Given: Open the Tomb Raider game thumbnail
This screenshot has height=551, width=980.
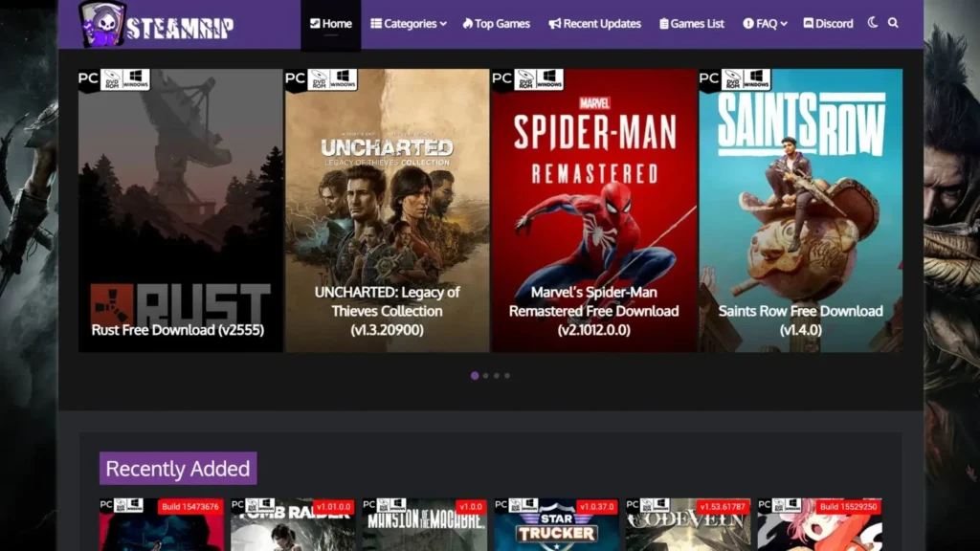Looking at the screenshot, I should [293, 528].
